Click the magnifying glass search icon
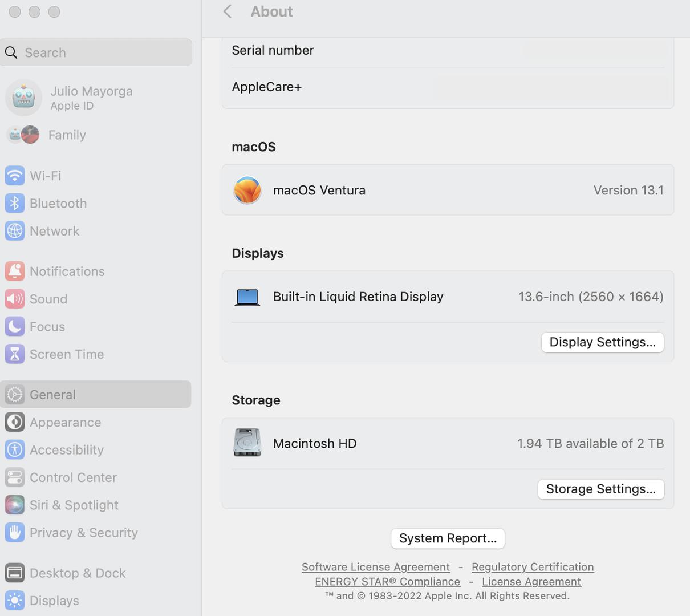The height and width of the screenshot is (616, 690). pyautogui.click(x=11, y=52)
